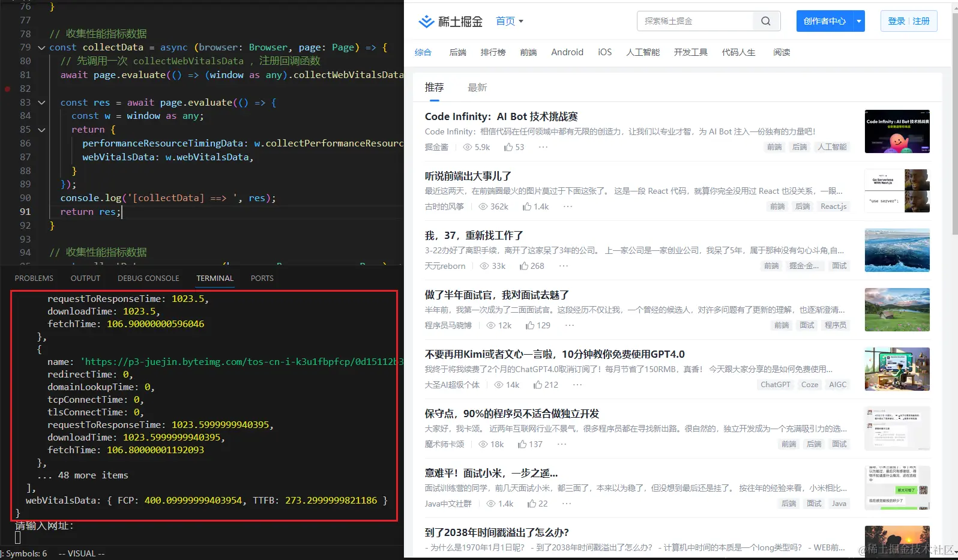The image size is (958, 560).
Task: Open article '做了半年面试官，我对面试去魅了'
Action: click(x=497, y=295)
